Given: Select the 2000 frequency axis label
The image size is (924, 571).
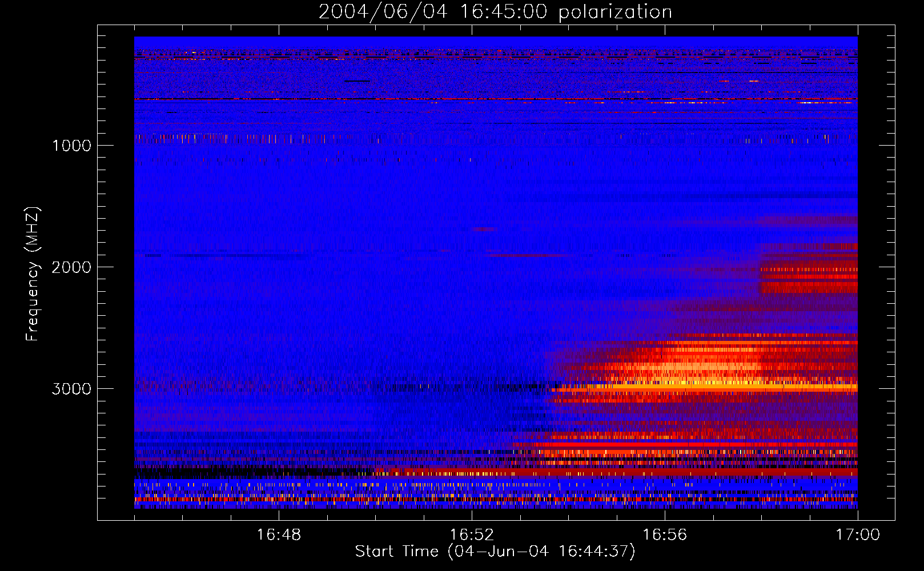Looking at the screenshot, I should click(x=72, y=267).
